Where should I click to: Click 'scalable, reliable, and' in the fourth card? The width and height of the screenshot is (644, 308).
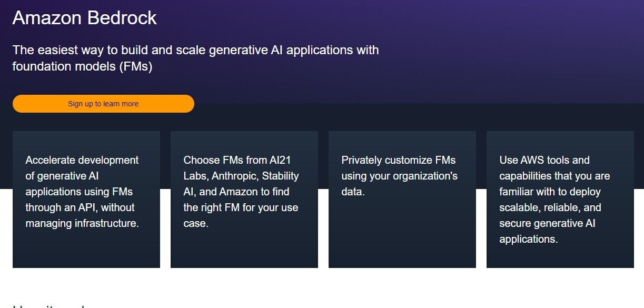pyautogui.click(x=550, y=207)
